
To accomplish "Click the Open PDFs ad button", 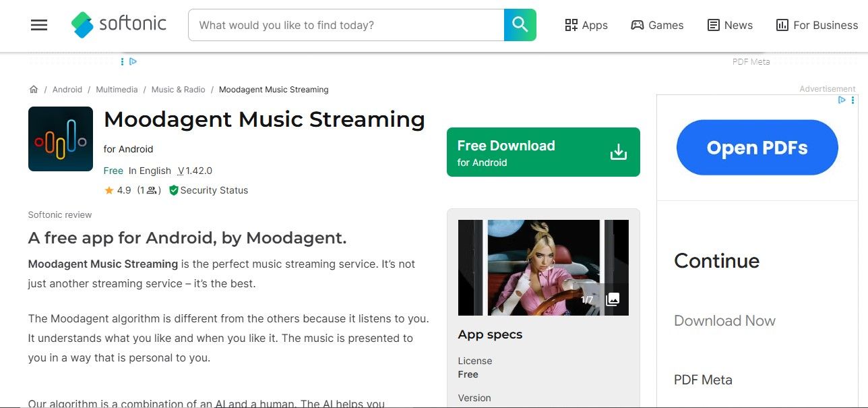I will pos(757,148).
